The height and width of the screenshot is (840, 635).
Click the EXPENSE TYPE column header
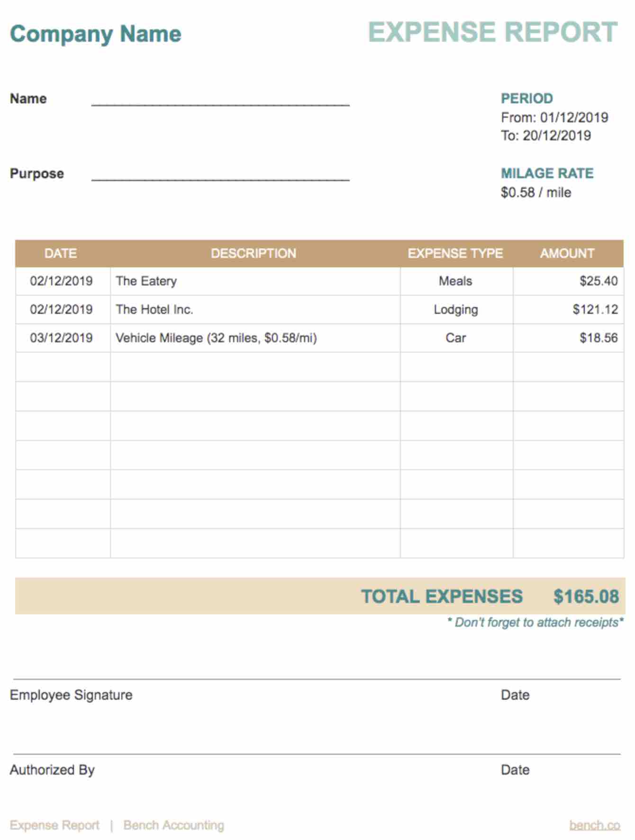point(455,253)
